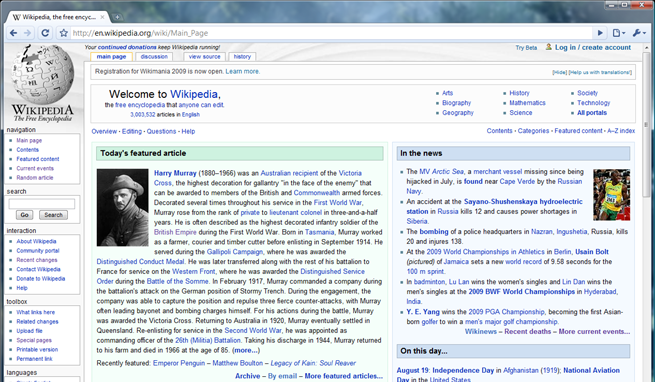
Task: Open Log in / create account
Action: point(593,47)
